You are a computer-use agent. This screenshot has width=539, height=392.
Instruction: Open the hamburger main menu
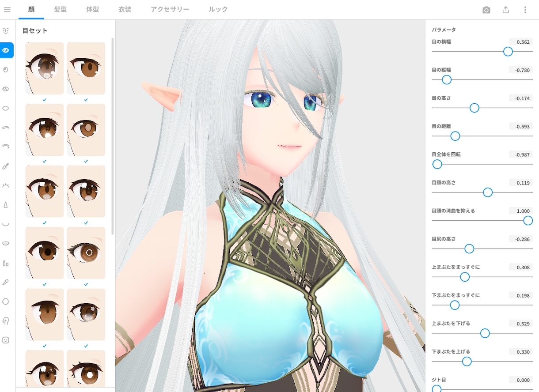(x=7, y=9)
